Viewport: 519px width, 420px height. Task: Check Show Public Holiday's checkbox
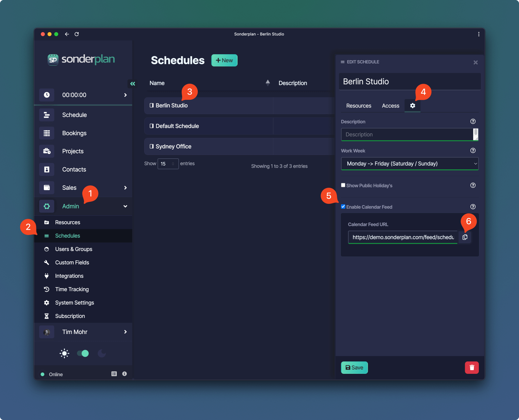tap(343, 185)
